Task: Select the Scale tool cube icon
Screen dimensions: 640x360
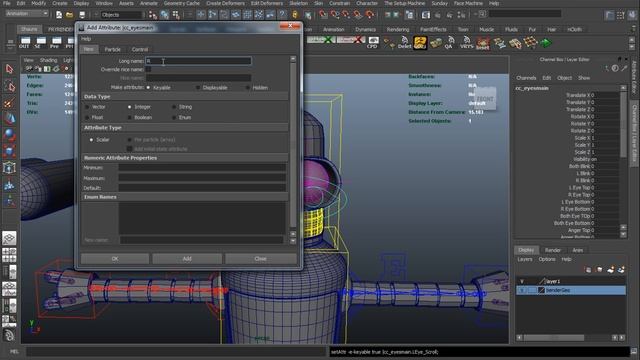Action: coord(9,151)
